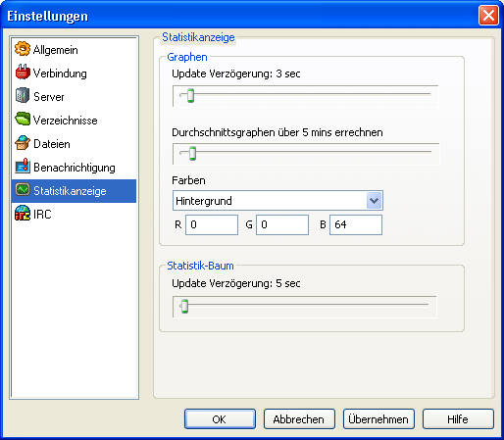Click the Hintergrund combo box text
This screenshot has height=440, width=504.
(x=204, y=201)
